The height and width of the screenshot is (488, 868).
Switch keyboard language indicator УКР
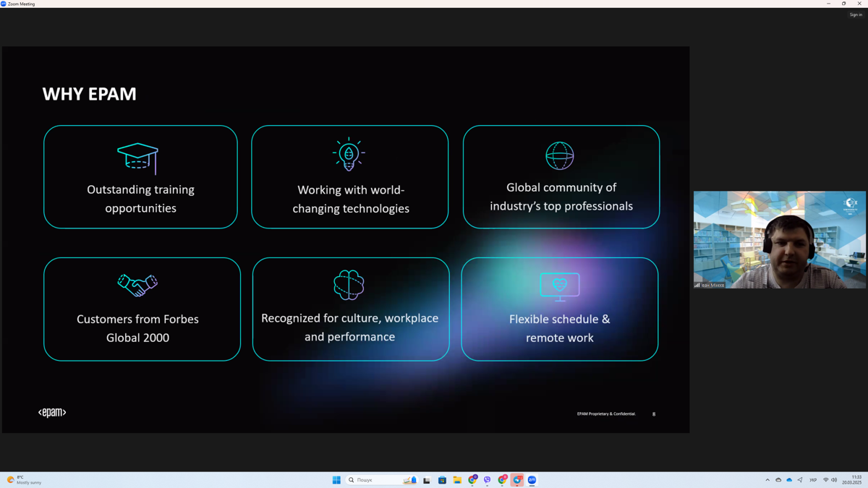[813, 480]
